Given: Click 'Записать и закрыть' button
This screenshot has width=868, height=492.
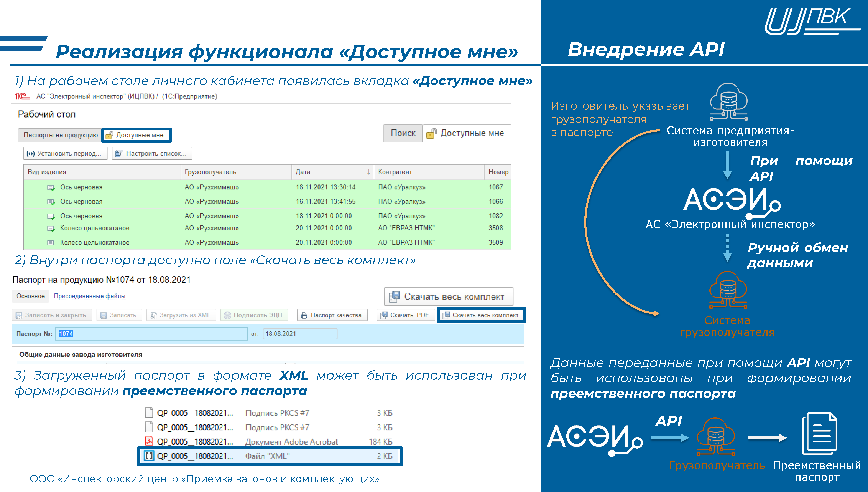Looking at the screenshot, I should (x=52, y=315).
